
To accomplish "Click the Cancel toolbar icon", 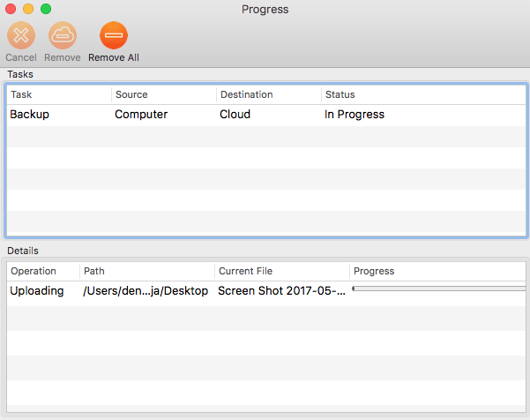I will point(21,35).
